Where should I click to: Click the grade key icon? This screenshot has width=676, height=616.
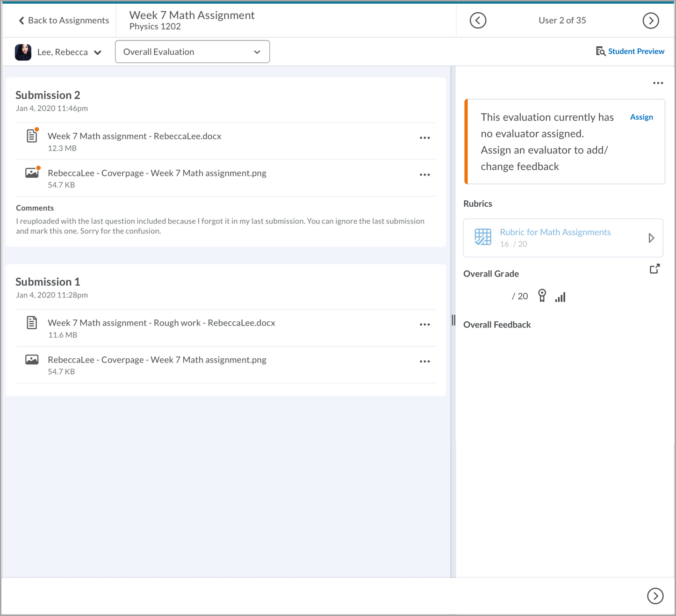pos(542,296)
